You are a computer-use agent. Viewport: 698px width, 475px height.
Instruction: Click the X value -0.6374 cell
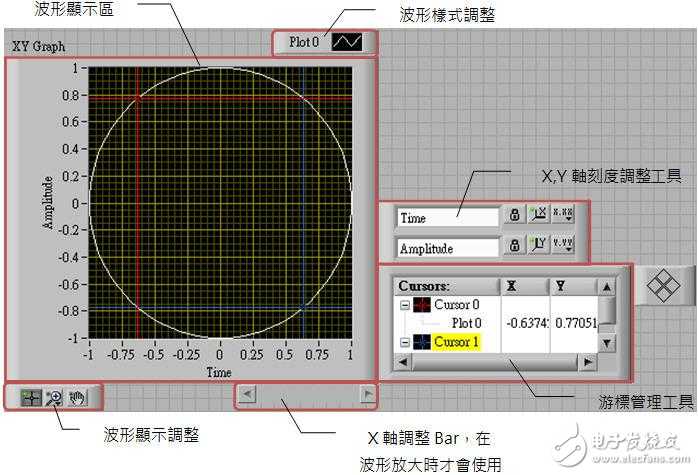526,323
